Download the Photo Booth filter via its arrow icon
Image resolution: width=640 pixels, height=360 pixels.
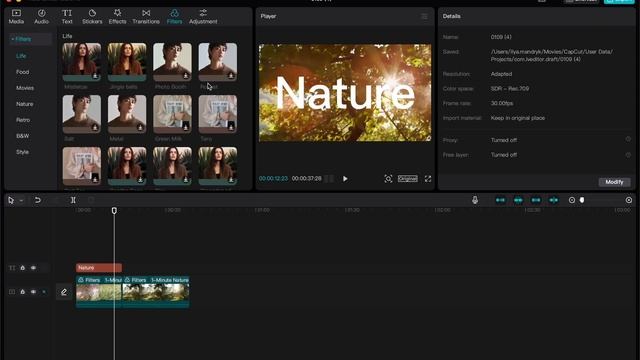tap(186, 76)
